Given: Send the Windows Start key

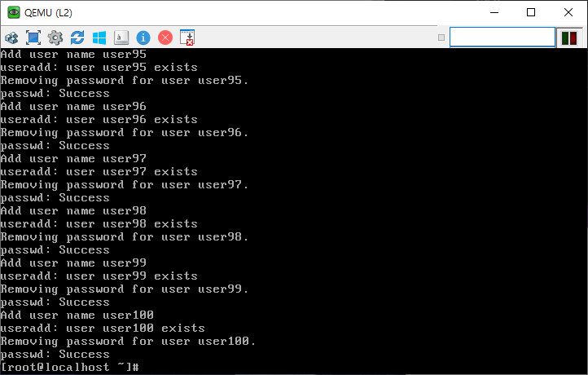Looking at the screenshot, I should pos(99,37).
